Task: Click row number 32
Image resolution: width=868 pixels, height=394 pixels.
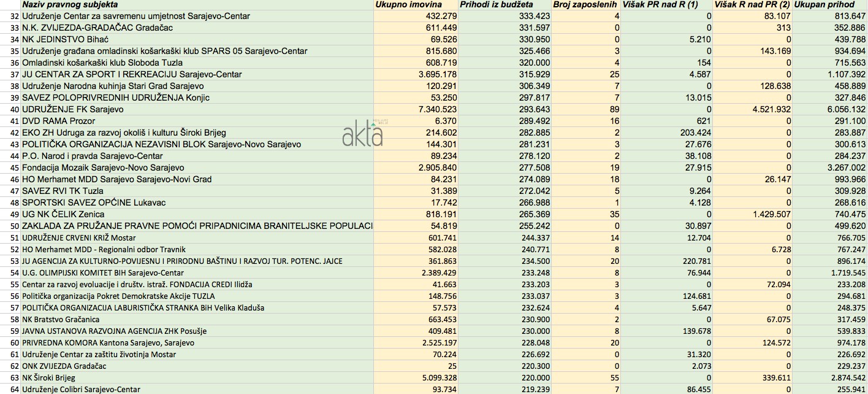Action: click(x=10, y=16)
